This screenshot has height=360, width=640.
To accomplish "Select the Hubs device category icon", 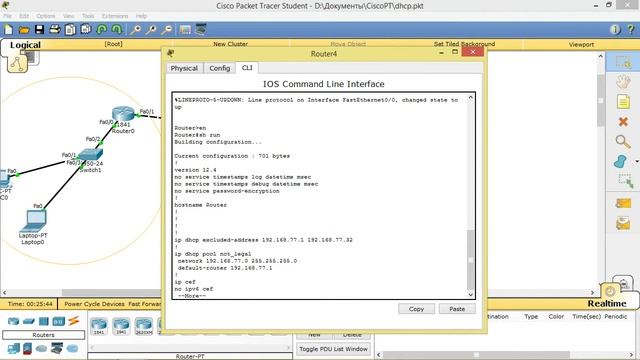I will [44, 321].
